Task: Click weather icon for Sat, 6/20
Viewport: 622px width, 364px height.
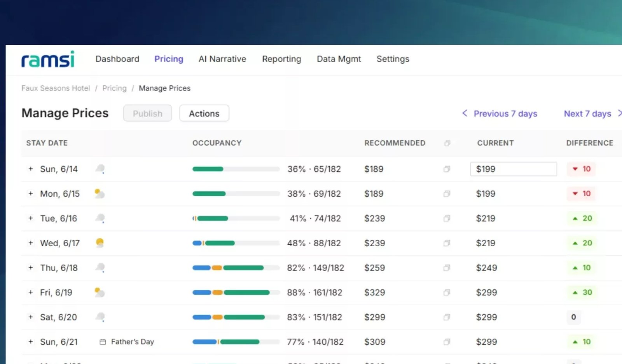Action: [100, 317]
